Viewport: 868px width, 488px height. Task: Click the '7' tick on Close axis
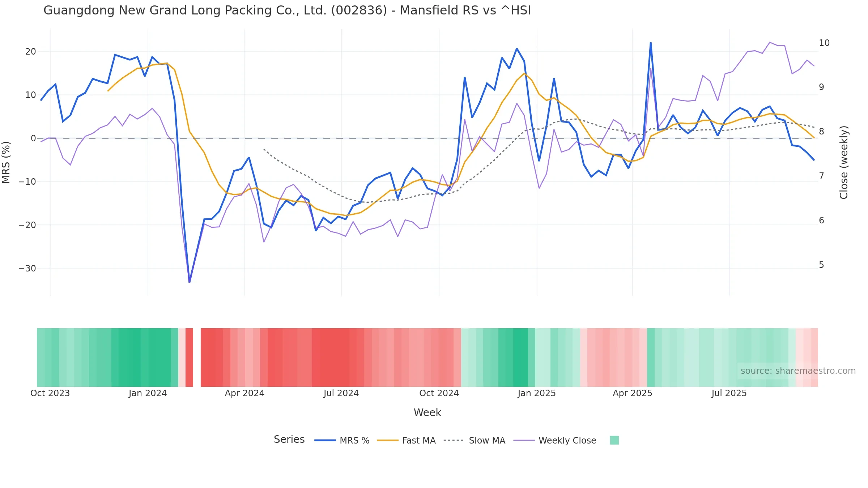[821, 176]
